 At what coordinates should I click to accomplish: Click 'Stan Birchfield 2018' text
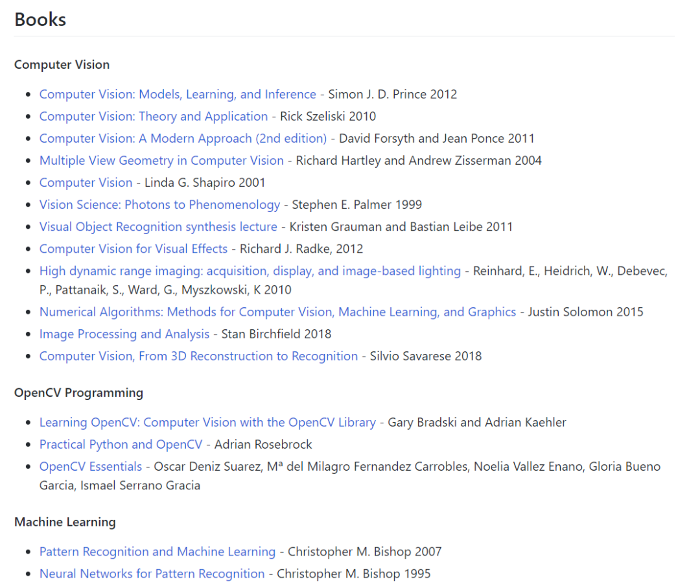click(x=276, y=334)
